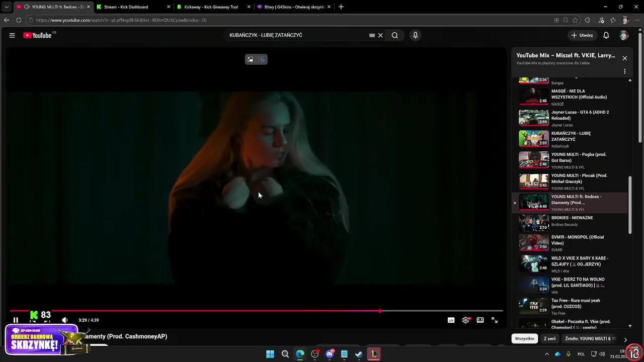Image resolution: width=644 pixels, height=362 pixels.
Task: Clear the search box with the X
Action: [x=380, y=35]
